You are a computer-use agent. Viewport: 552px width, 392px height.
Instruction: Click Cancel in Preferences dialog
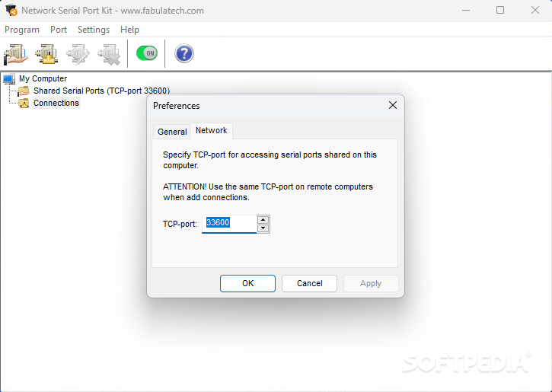[x=309, y=283]
